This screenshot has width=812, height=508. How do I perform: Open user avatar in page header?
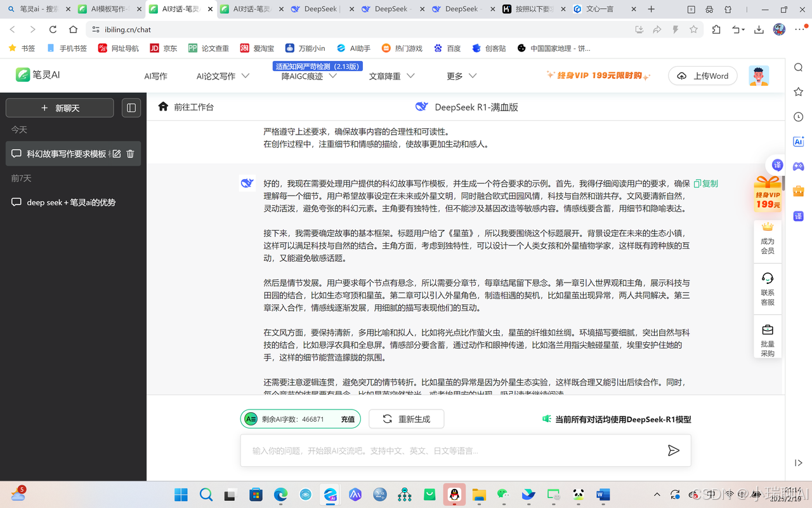tap(759, 76)
